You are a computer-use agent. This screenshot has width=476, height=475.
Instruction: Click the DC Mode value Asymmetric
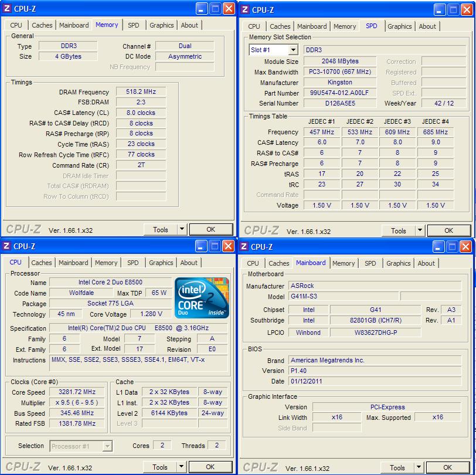(185, 56)
